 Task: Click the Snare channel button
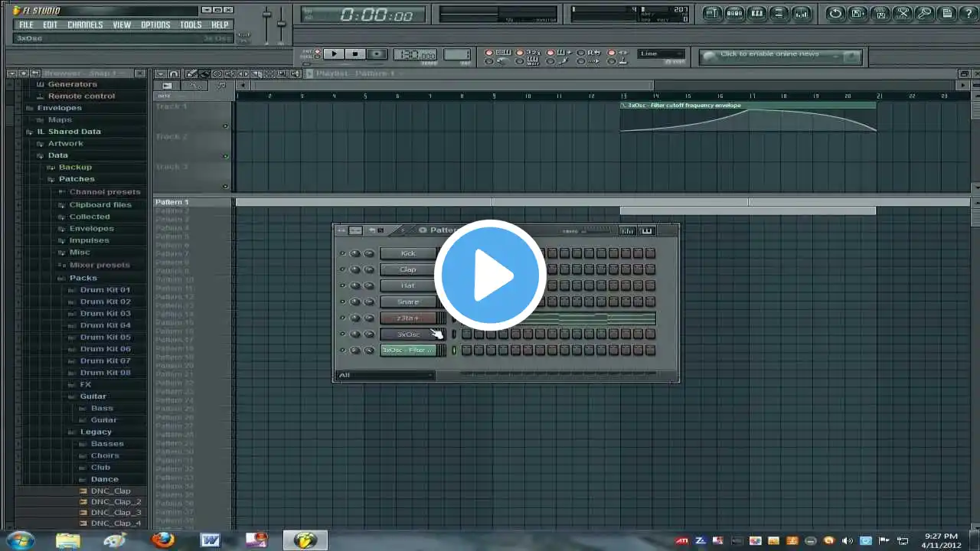tap(408, 302)
